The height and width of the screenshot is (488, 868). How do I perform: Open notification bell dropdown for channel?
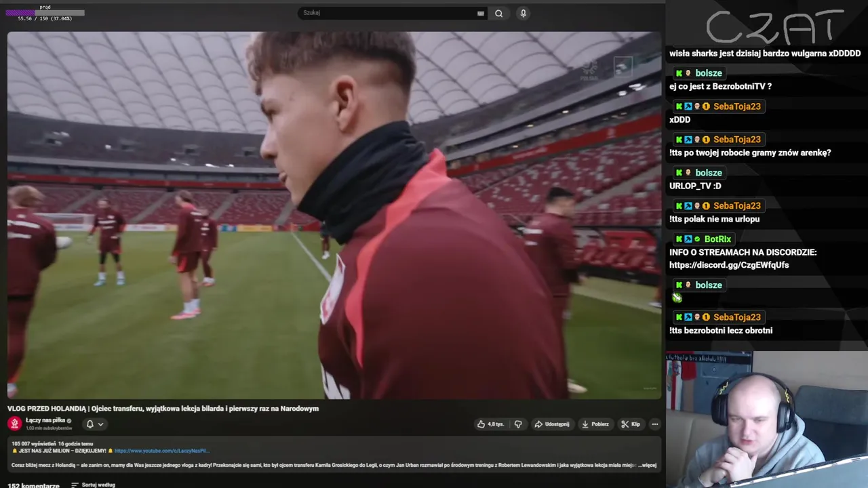click(94, 424)
